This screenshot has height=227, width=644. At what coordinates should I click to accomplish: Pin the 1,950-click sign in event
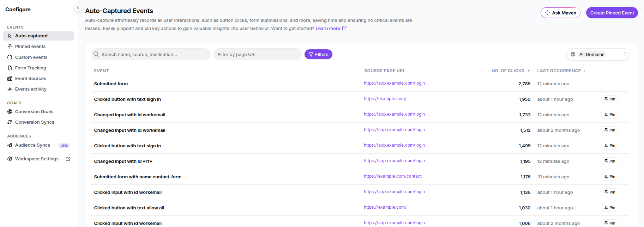(x=610, y=99)
